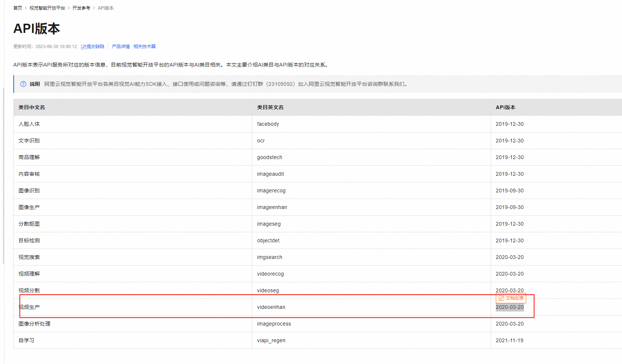Screen dimensions: 622x364
Task: Click the imgsearch row version 2020-03-20
Action: pyautogui.click(x=510, y=257)
